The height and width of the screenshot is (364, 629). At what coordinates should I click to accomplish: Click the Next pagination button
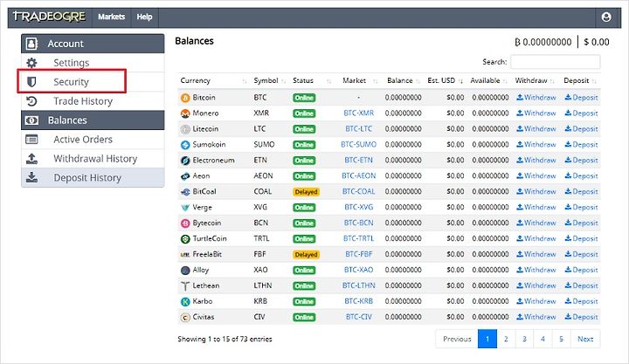pos(585,339)
